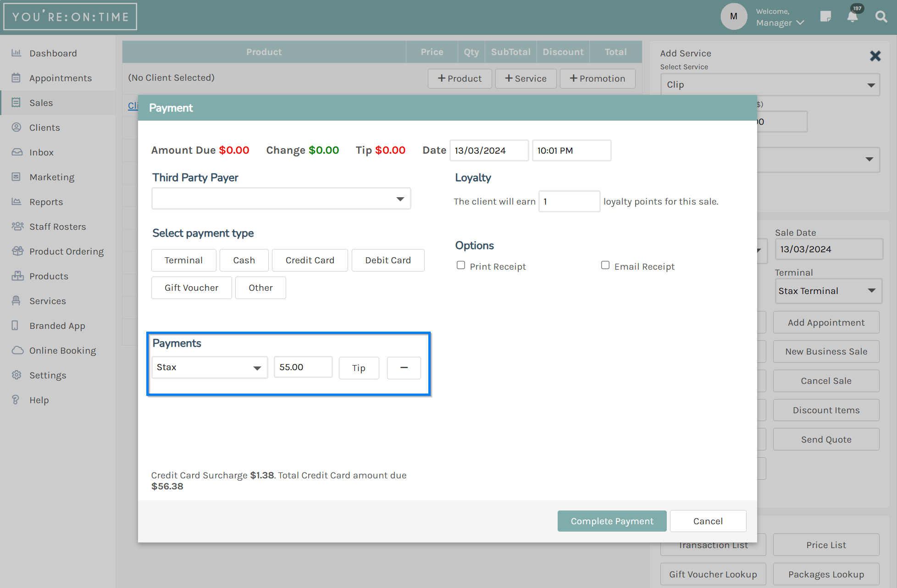The height and width of the screenshot is (588, 897).
Task: Click the Send Quote button
Action: click(826, 439)
